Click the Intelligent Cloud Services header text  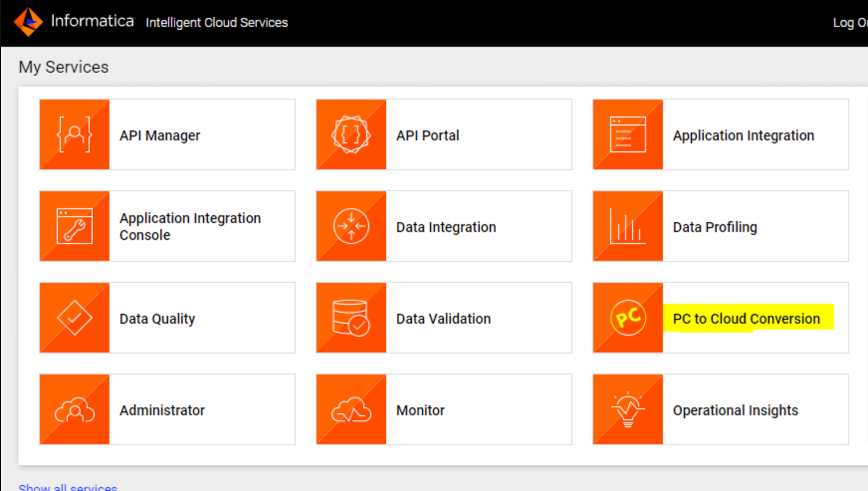click(x=217, y=22)
